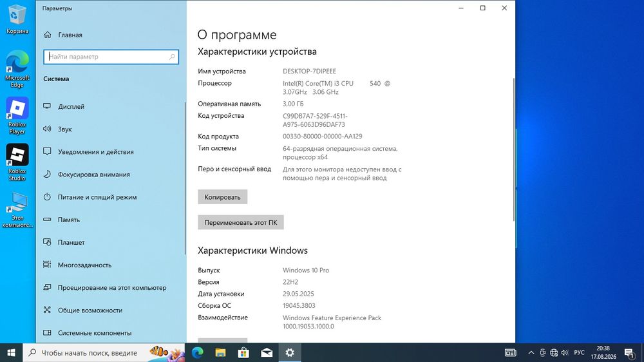Launch Edge from the taskbar

pyautogui.click(x=198, y=352)
